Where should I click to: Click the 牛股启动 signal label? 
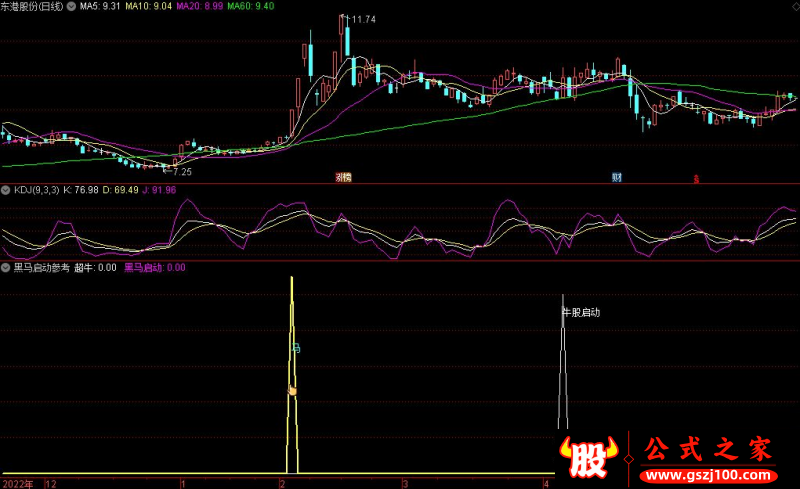[x=581, y=312]
